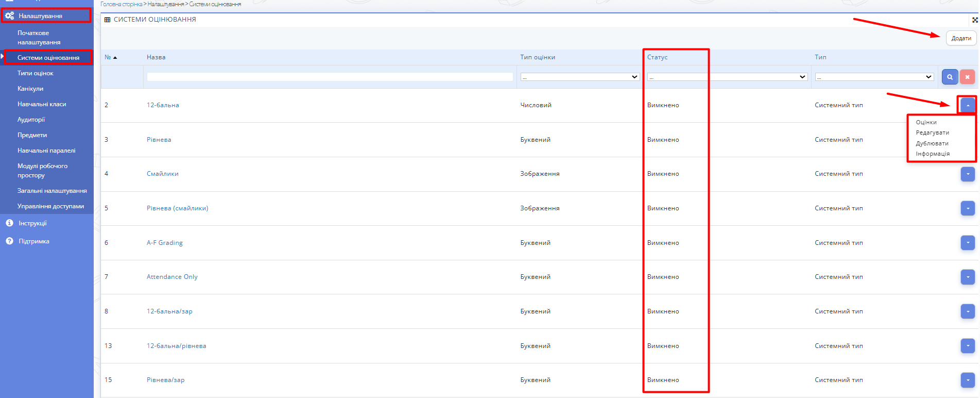The height and width of the screenshot is (398, 980).
Task: Click the question icon beside Підтримка
Action: 9,241
